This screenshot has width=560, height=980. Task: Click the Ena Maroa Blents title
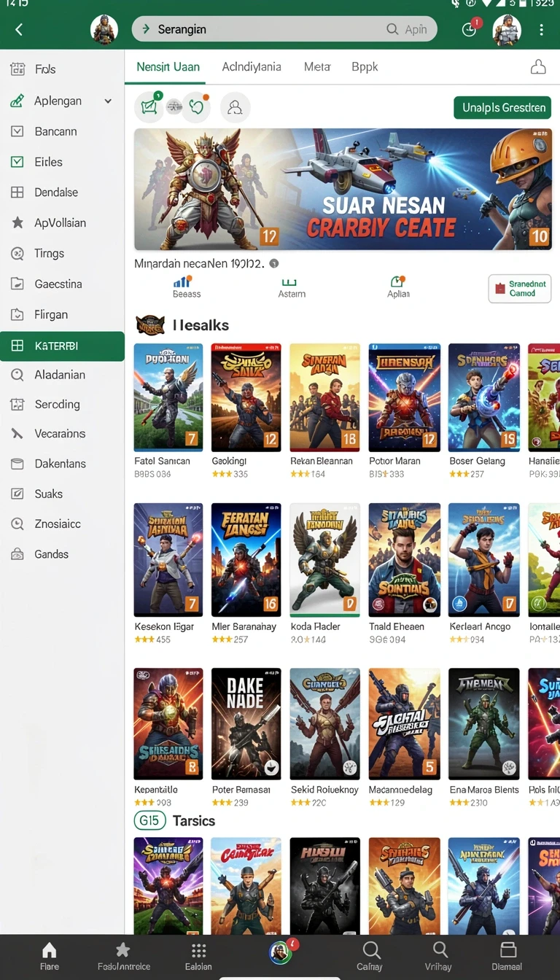pos(484,790)
